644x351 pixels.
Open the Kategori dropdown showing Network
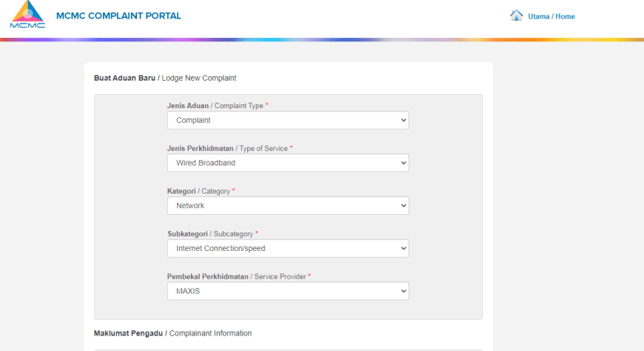point(288,206)
